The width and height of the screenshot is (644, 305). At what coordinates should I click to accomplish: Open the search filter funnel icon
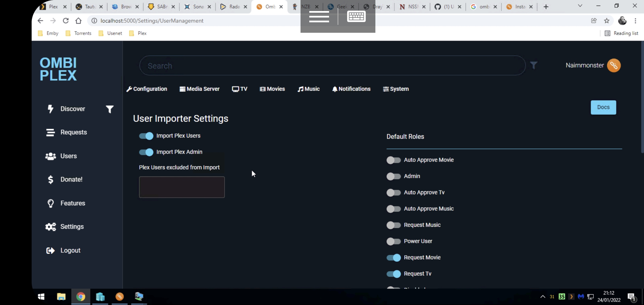coord(534,65)
